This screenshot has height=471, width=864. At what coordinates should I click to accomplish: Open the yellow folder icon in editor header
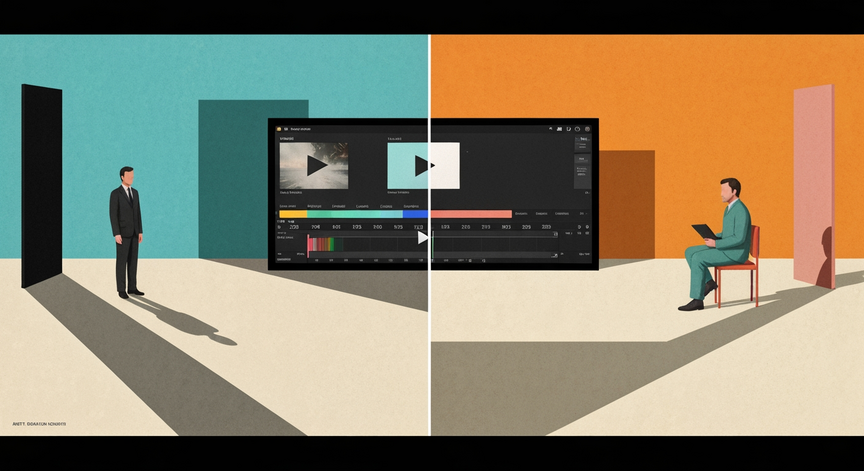[x=279, y=129]
